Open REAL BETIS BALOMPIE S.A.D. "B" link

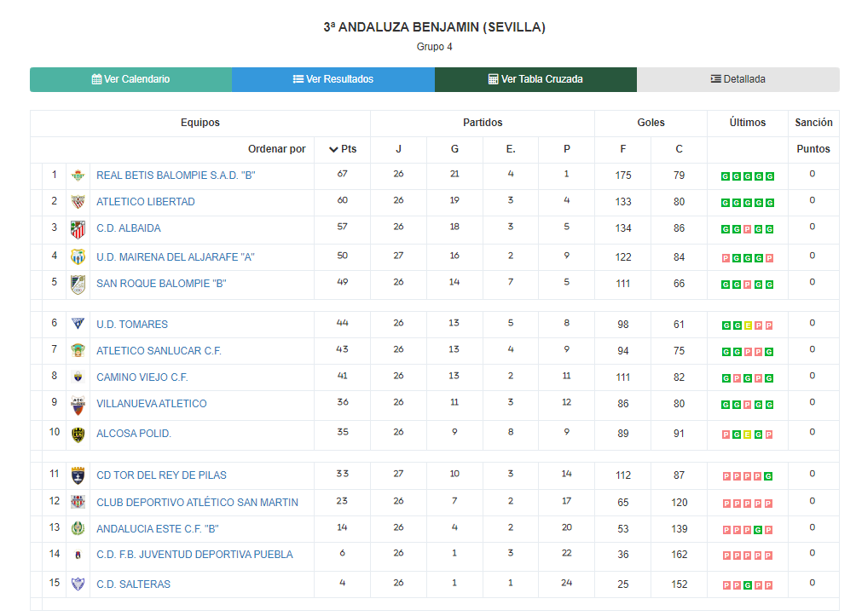click(176, 176)
